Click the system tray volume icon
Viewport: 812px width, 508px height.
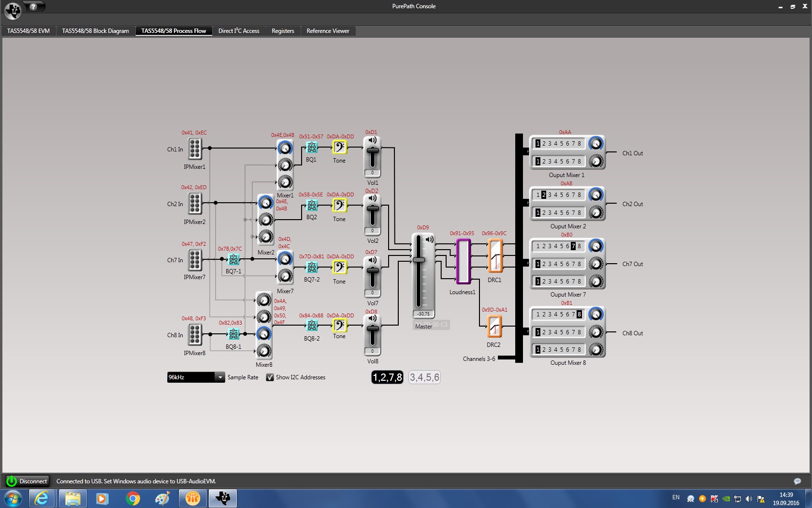coord(749,499)
